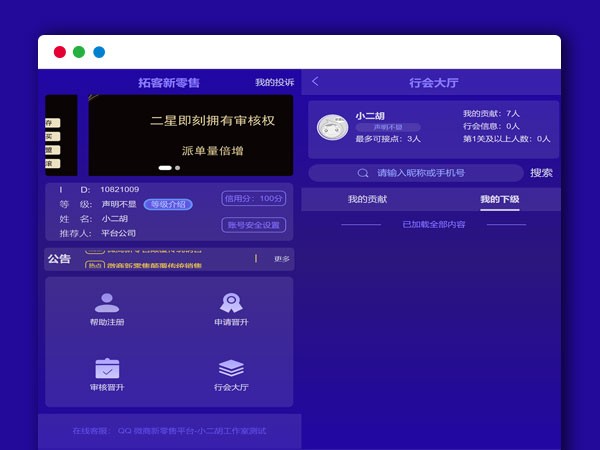The width and height of the screenshot is (600, 450).
Task: Click the back arrow in 行会大厅 header
Action: click(316, 82)
